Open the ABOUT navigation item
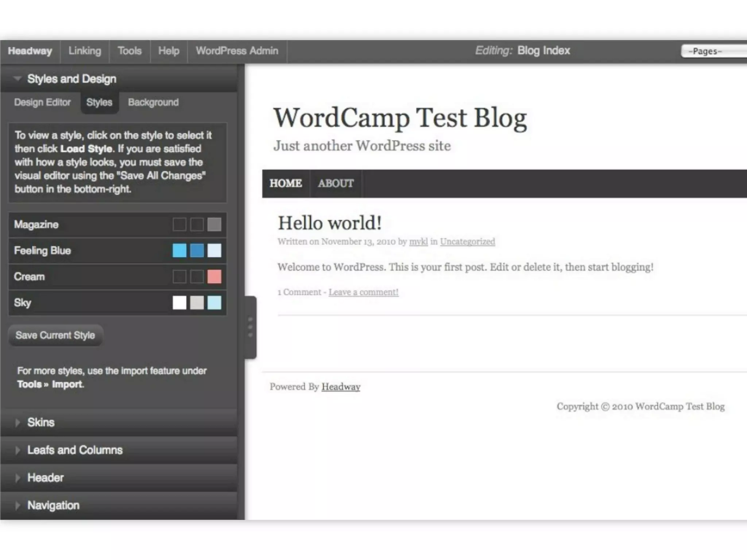 pos(336,183)
